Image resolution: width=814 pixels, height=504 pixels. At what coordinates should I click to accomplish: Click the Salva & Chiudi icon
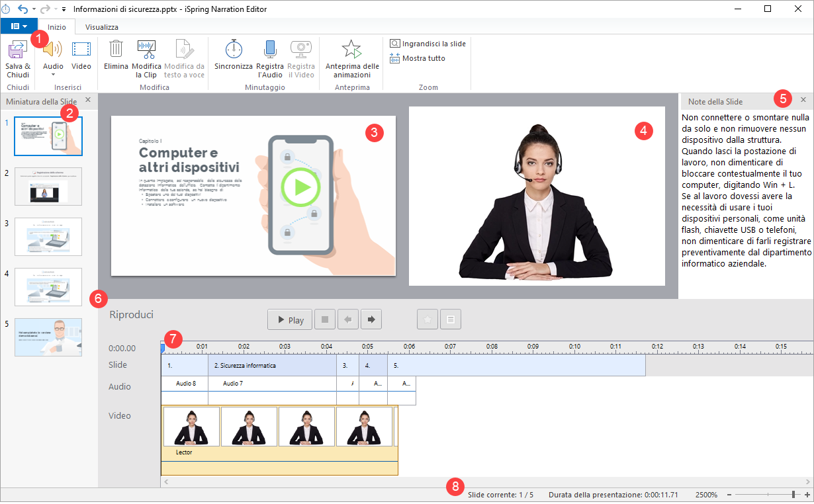(18, 50)
